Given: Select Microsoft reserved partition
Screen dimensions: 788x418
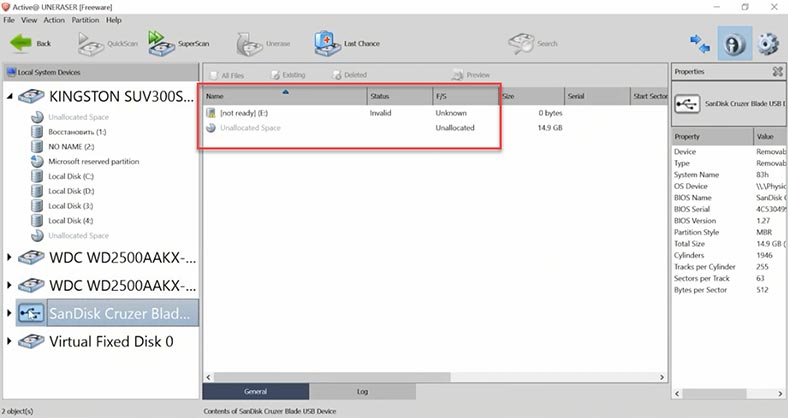Looking at the screenshot, I should tap(93, 161).
